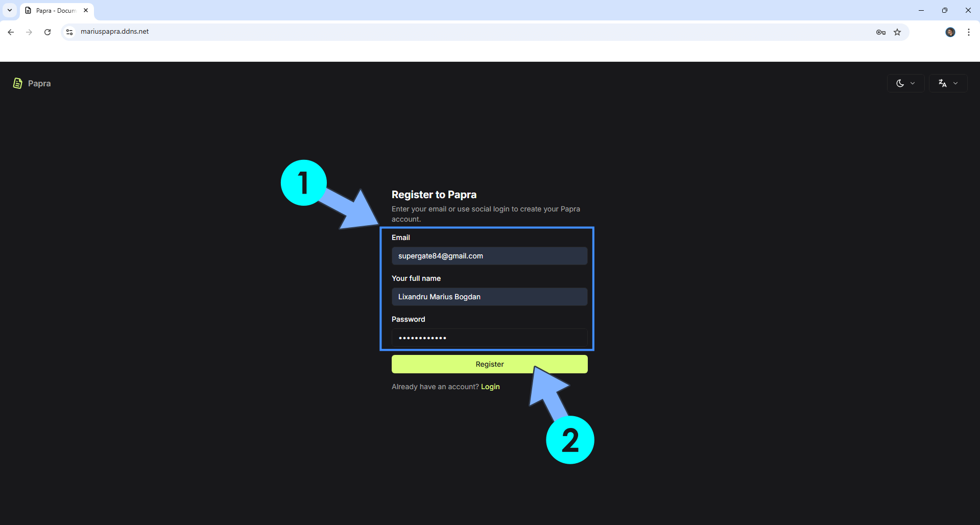Close the Papra browser tab
The width and height of the screenshot is (980, 525).
coord(86,10)
